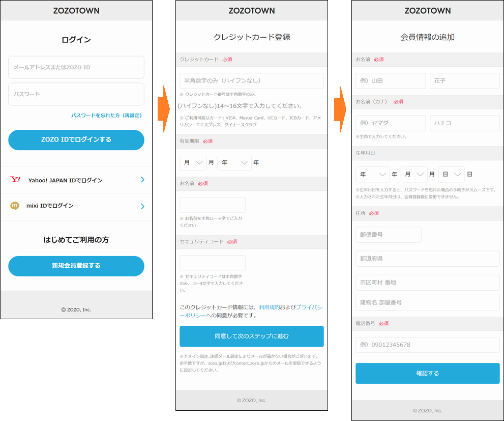This screenshot has width=504, height=421.
Task: Focus the email or ZOZO ID field
Action: click(76, 67)
